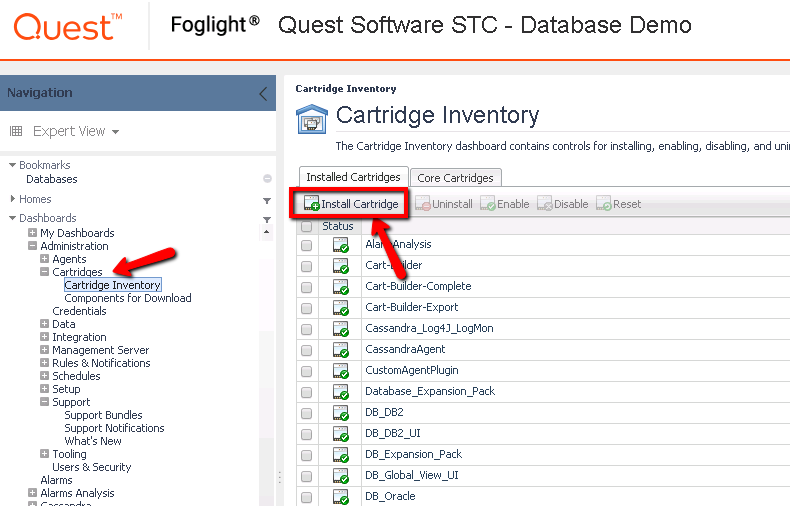Click status icon of CassandraAgent row
790x506 pixels.
coord(341,350)
